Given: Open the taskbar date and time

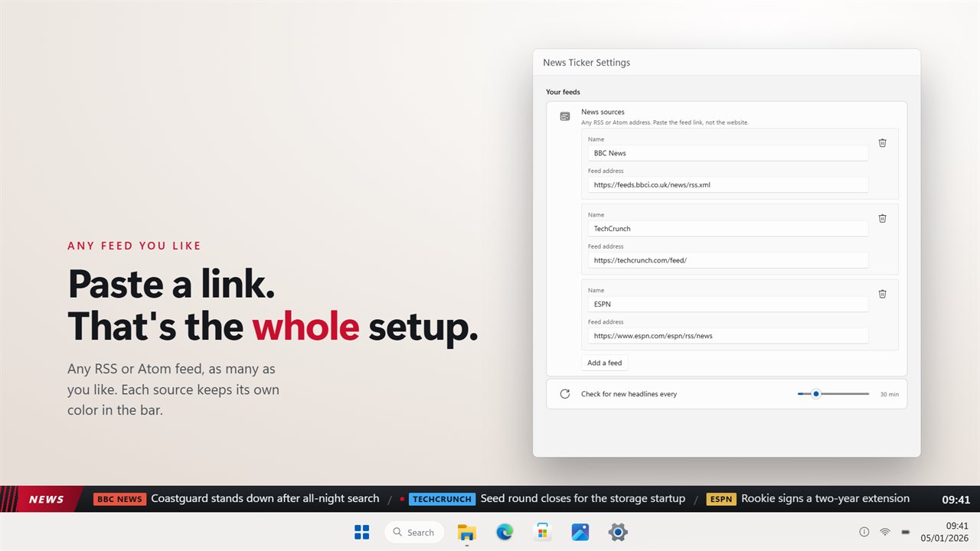Looking at the screenshot, I should 946,532.
